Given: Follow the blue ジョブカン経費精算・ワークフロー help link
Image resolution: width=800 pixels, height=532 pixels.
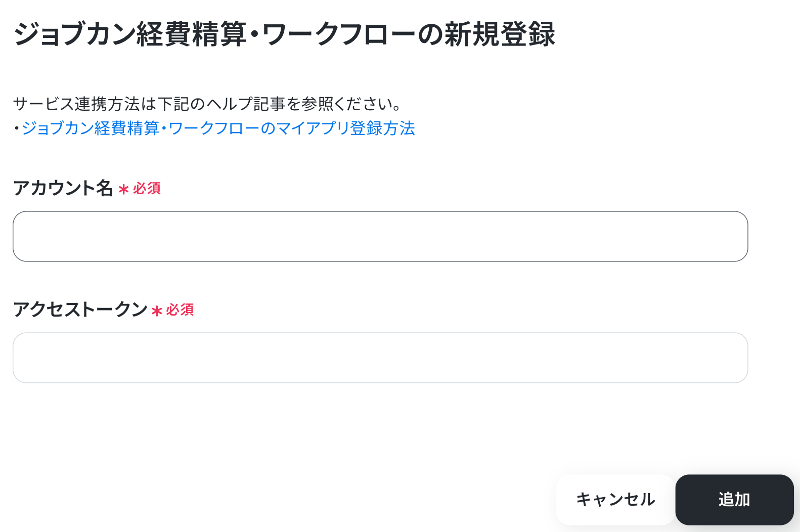Looking at the screenshot, I should click(218, 128).
